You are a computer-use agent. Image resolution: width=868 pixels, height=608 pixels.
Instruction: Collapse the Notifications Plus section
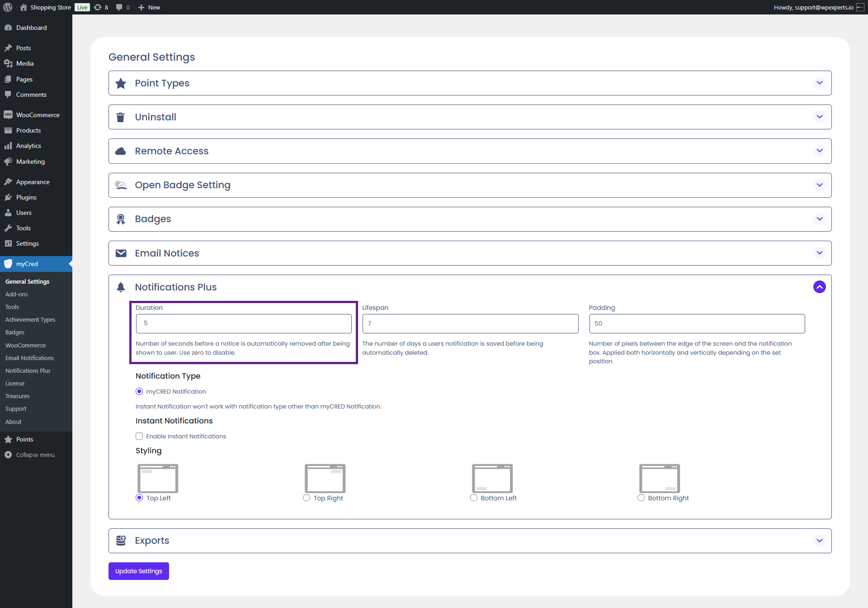[x=819, y=287]
